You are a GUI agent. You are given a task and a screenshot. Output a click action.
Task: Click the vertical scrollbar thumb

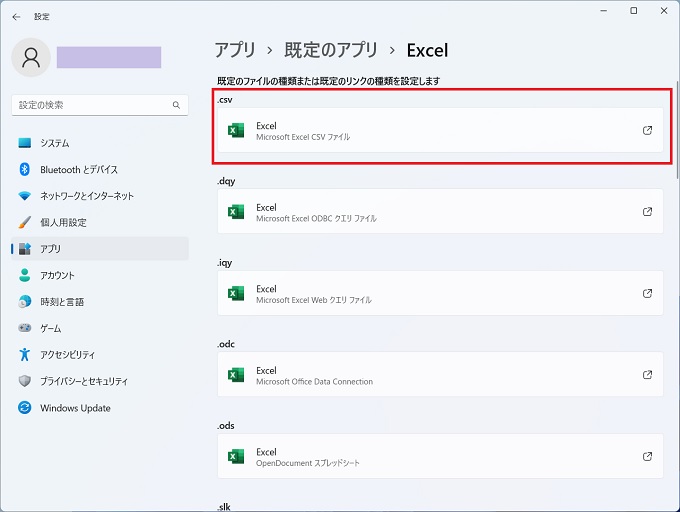(677, 130)
